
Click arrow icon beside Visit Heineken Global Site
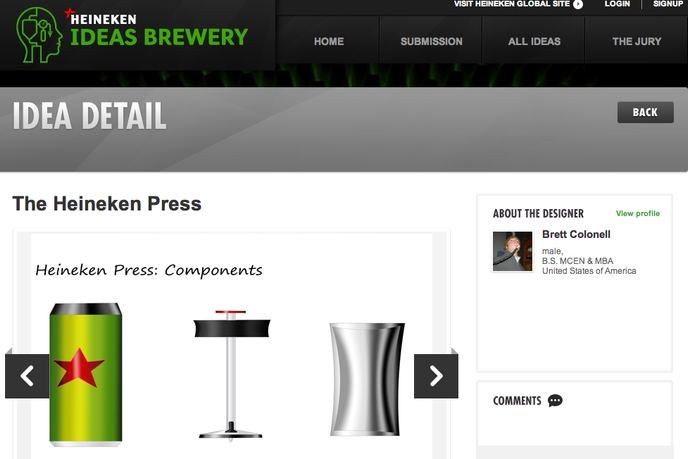pos(578,4)
